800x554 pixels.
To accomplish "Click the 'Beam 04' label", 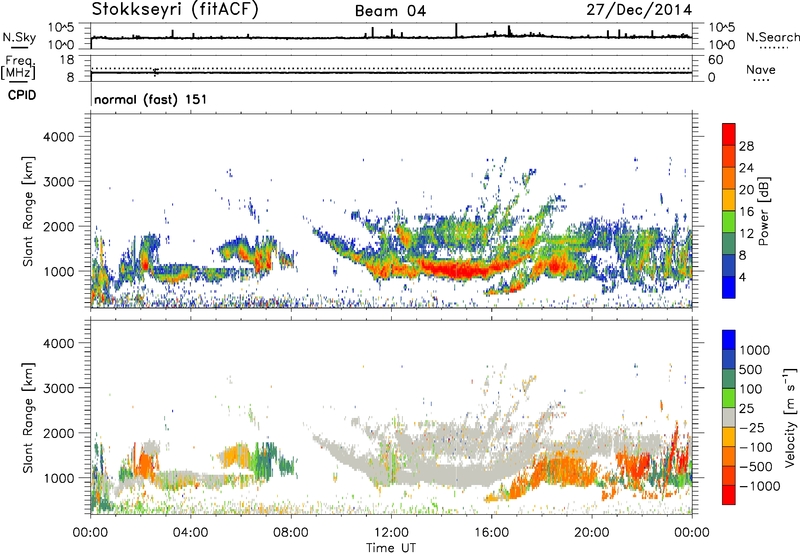I will coord(390,11).
